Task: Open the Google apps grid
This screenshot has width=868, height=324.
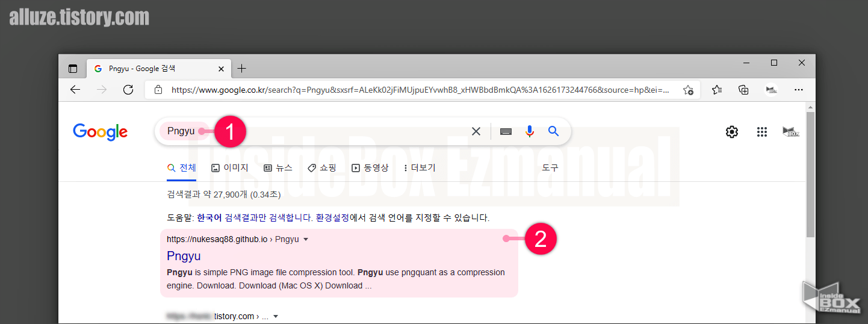Action: point(762,132)
